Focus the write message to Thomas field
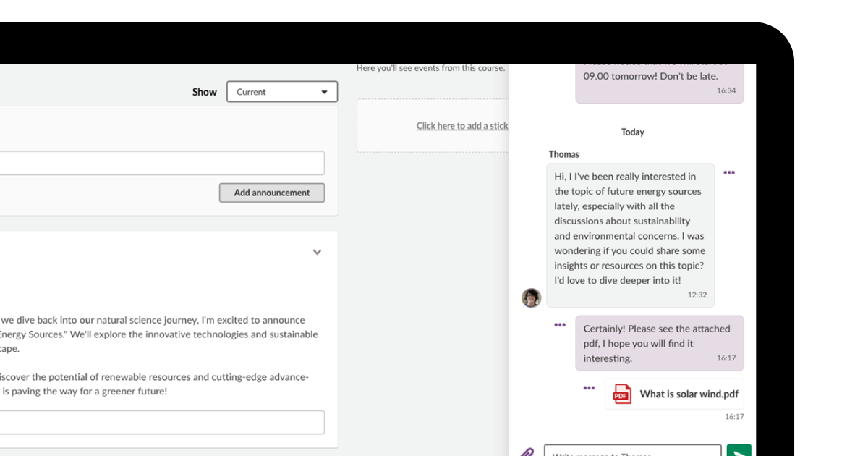Screen dimensions: 868x456 pos(632,452)
